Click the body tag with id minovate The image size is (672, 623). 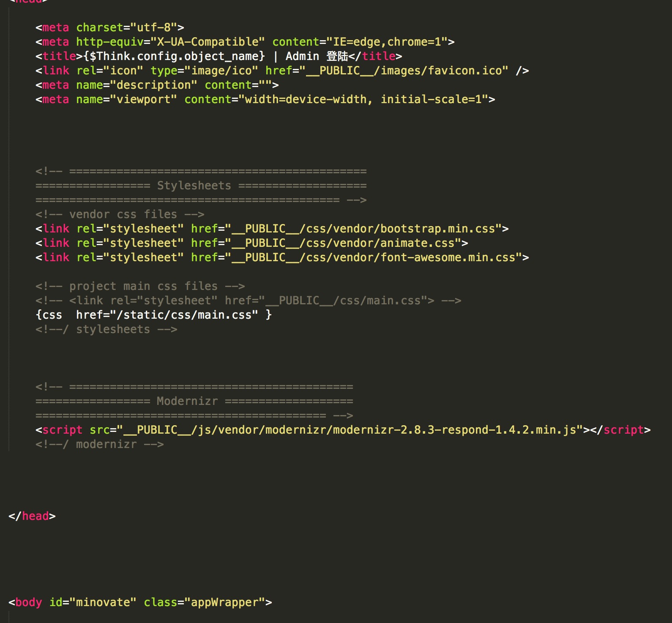click(x=140, y=602)
